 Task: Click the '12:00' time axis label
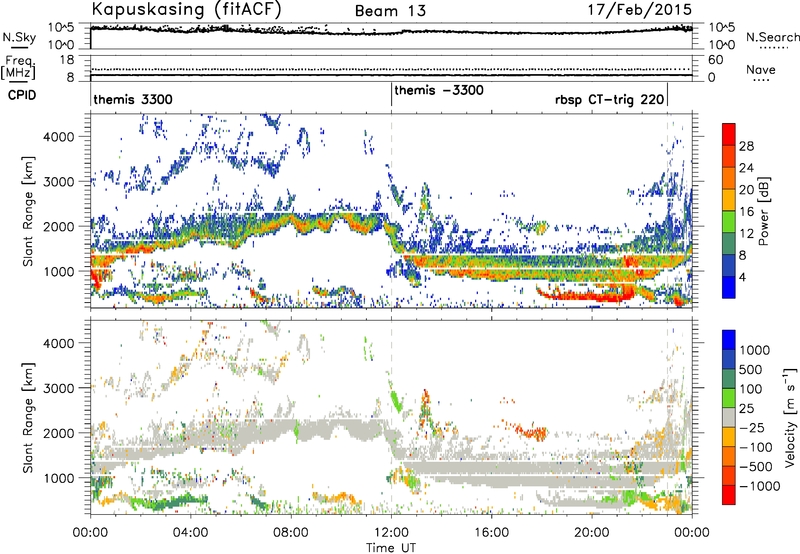point(391,533)
